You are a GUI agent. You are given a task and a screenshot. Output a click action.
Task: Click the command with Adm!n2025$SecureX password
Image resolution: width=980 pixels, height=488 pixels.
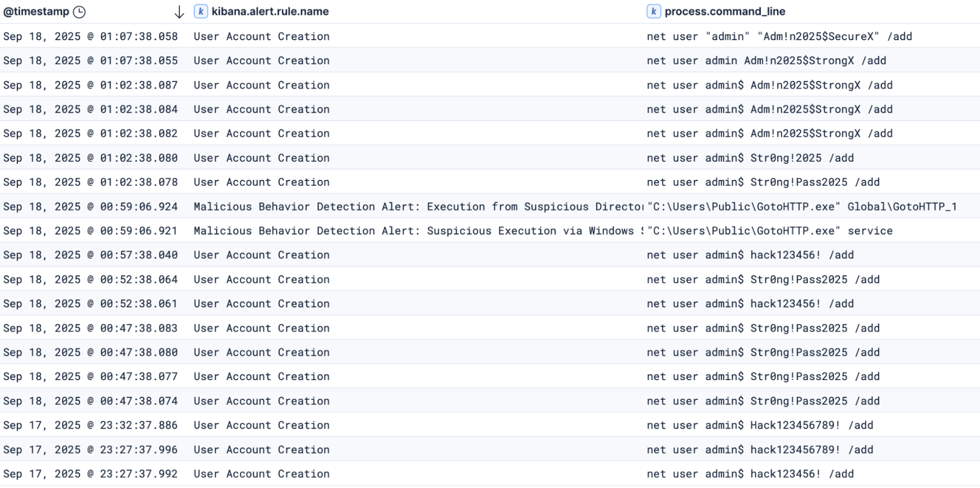click(x=779, y=37)
